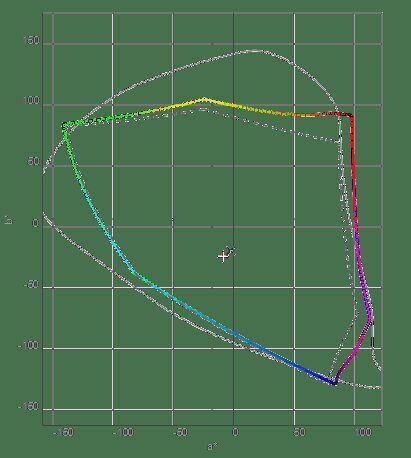This screenshot has width=411, height=458.
Task: Click the -150 tick label on the vertical axis
Action: 28,407
